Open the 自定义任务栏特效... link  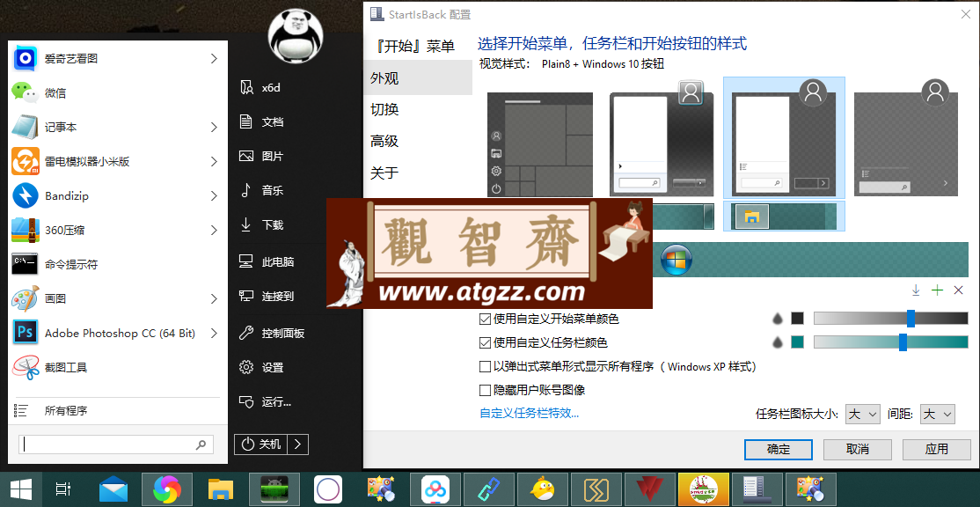pos(530,413)
